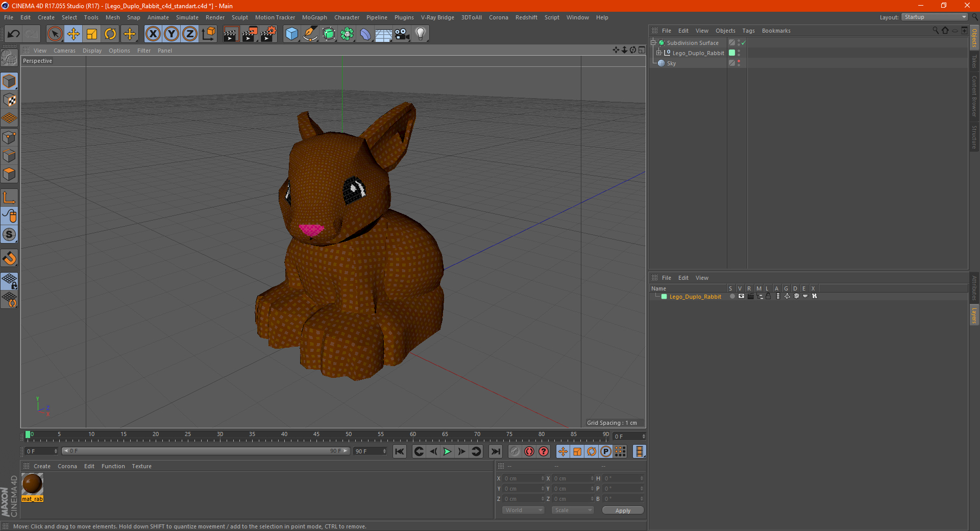Open the Layout Startup dropdown
980x531 pixels.
click(x=935, y=17)
